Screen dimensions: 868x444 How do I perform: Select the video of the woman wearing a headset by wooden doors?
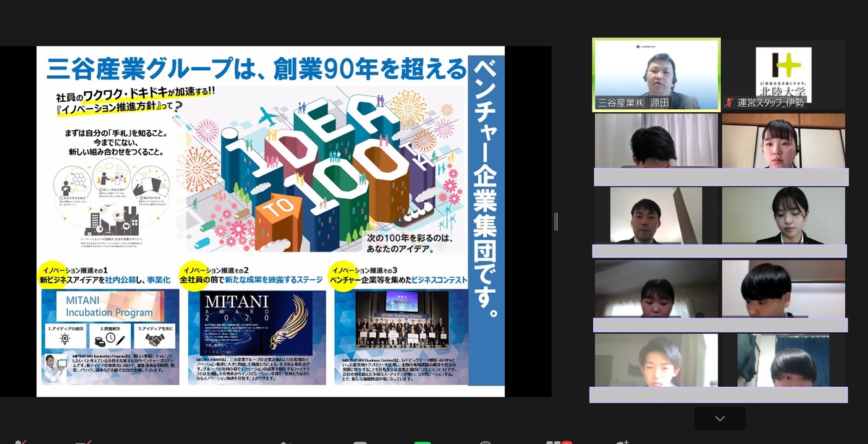784,142
